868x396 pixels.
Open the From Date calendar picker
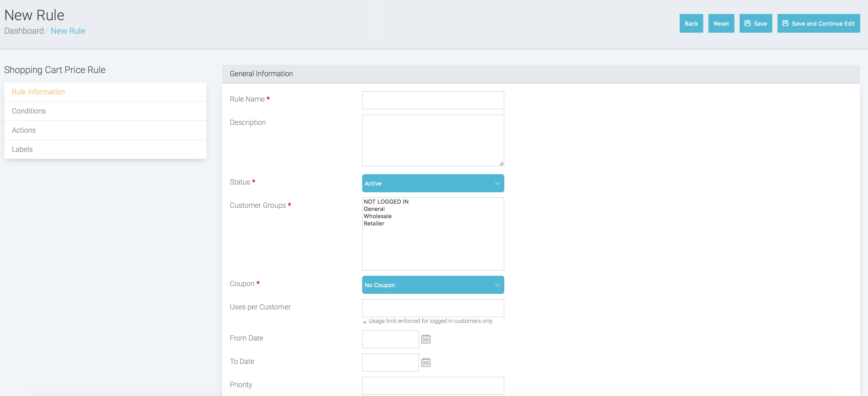click(x=426, y=339)
